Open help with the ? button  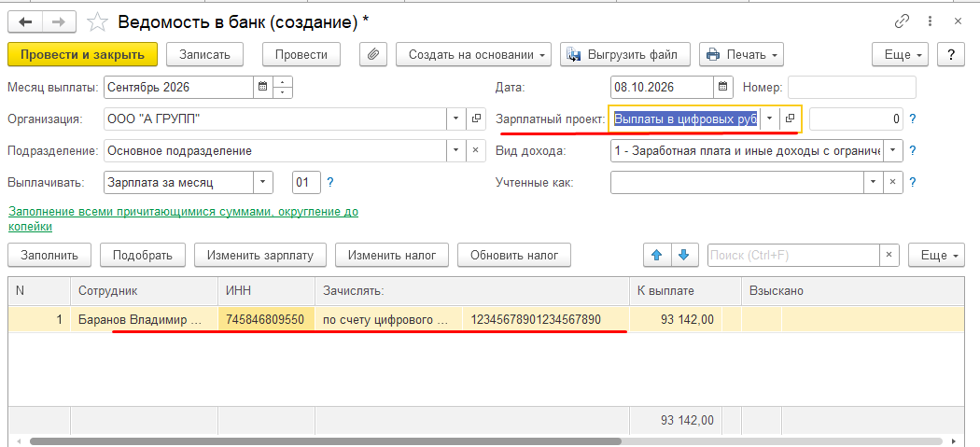click(951, 54)
